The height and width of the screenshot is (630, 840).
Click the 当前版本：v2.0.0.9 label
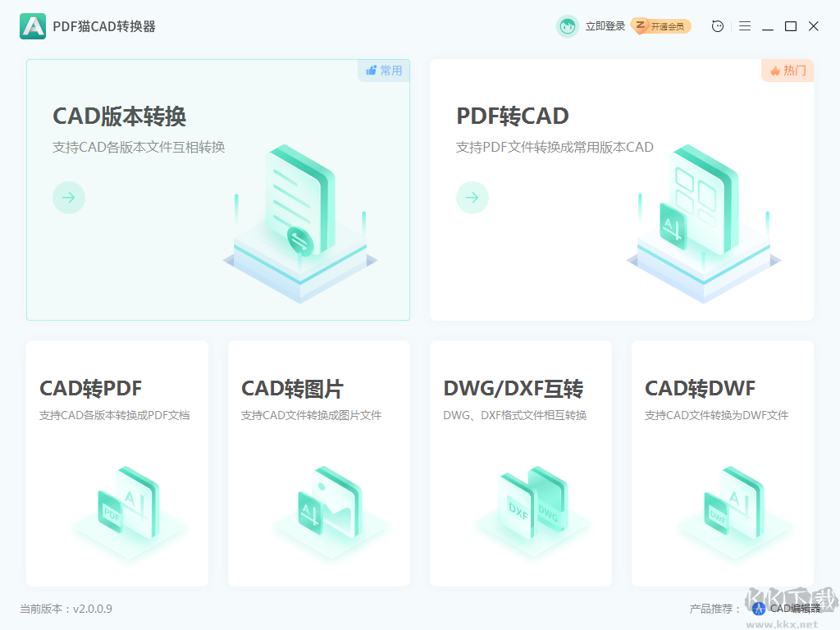(x=66, y=609)
